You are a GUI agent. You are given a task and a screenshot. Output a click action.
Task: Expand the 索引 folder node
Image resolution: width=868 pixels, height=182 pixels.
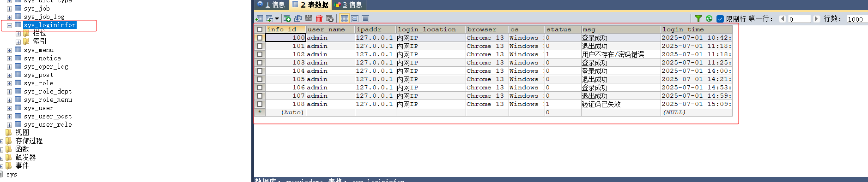pos(18,42)
